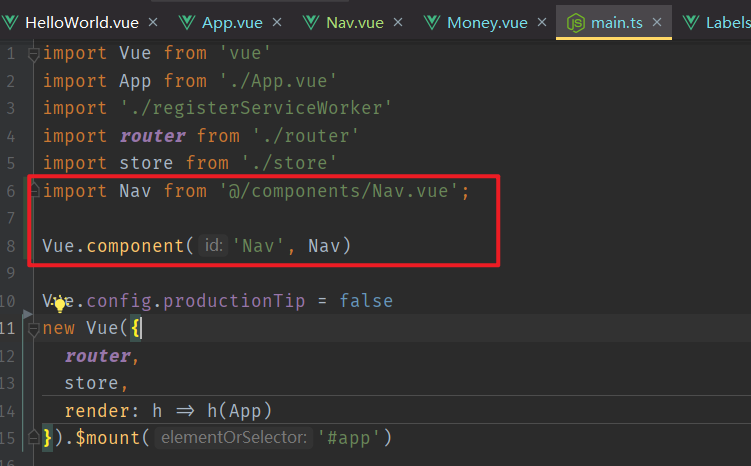Collapse the new Vue block on line 11
Viewport: 751px width, 466px height.
(x=33, y=330)
